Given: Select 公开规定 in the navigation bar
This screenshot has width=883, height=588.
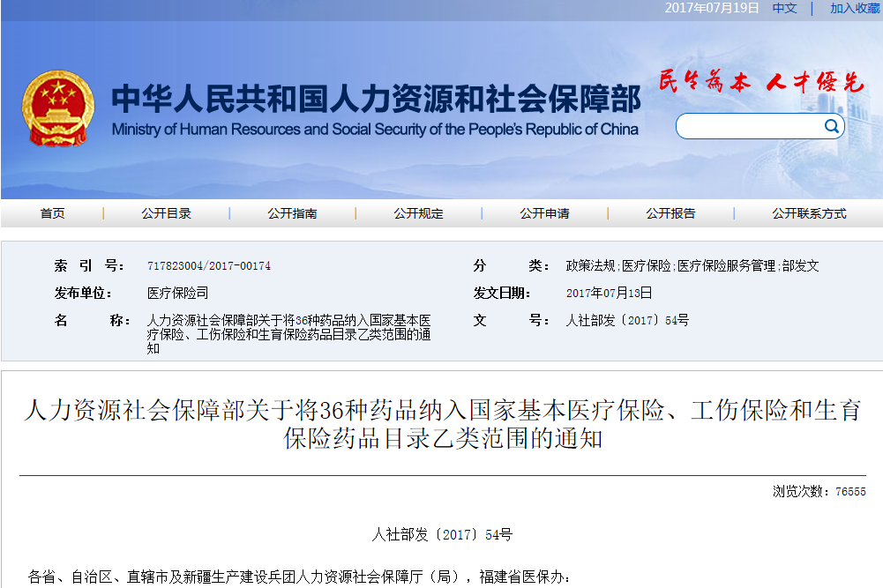Looking at the screenshot, I should (x=418, y=213).
